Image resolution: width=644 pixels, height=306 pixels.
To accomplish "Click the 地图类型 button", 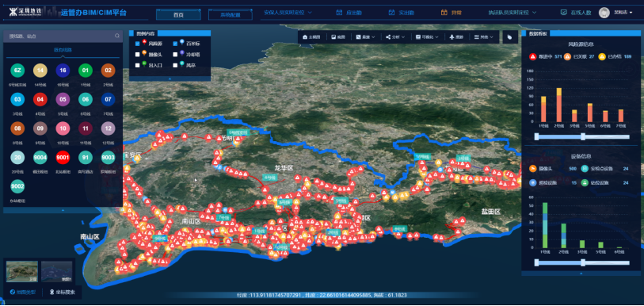I will (x=23, y=293).
